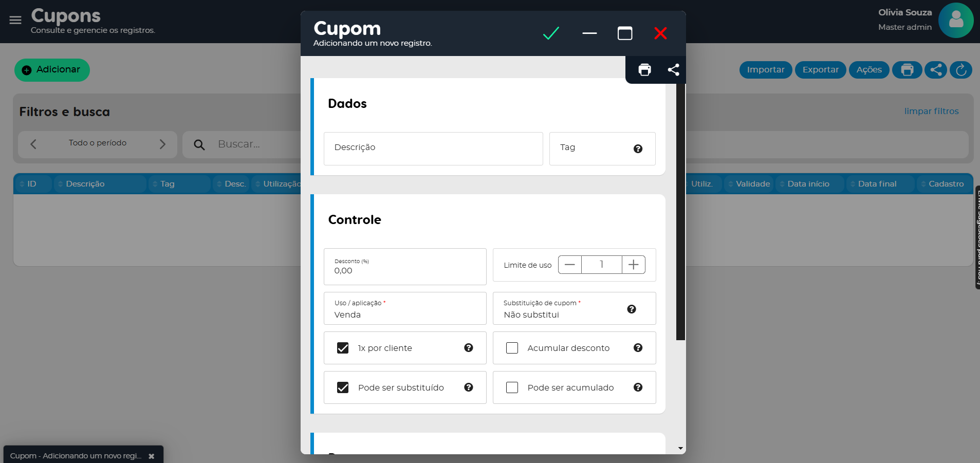Click the refresh icon in the top toolbar
Viewport: 980px width, 463px height.
pyautogui.click(x=960, y=70)
